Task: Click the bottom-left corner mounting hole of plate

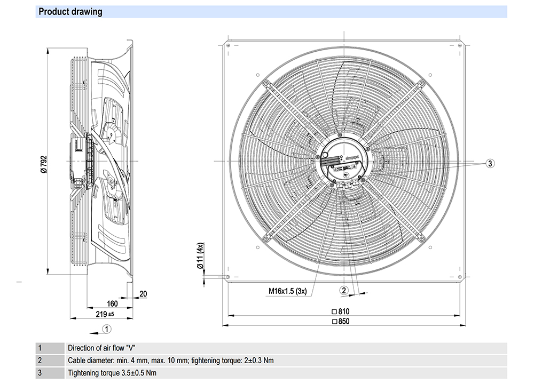Action: click(228, 277)
